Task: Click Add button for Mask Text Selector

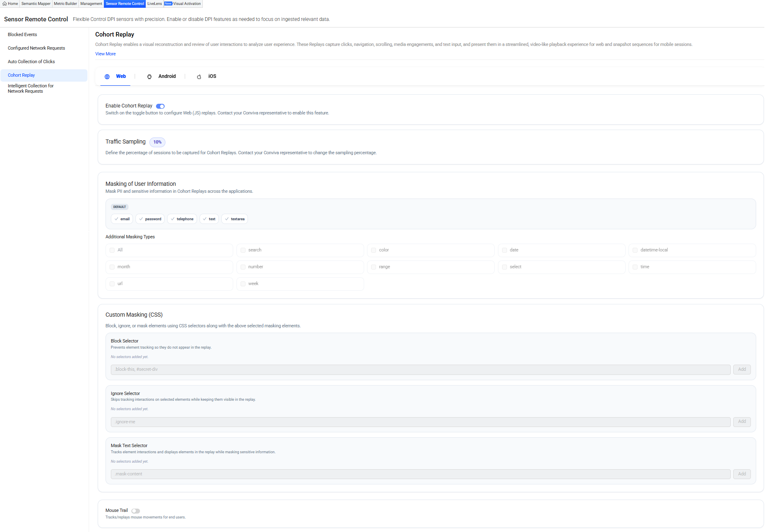Action: click(x=741, y=474)
